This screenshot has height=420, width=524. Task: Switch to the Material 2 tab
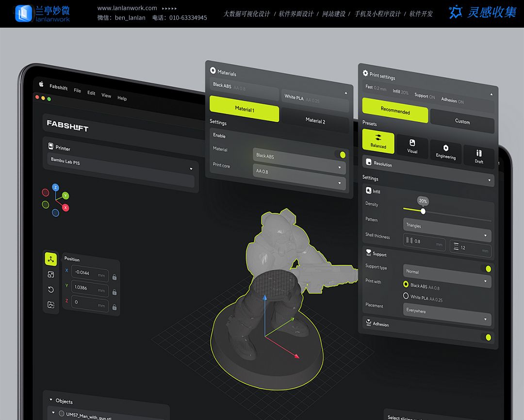(x=315, y=121)
